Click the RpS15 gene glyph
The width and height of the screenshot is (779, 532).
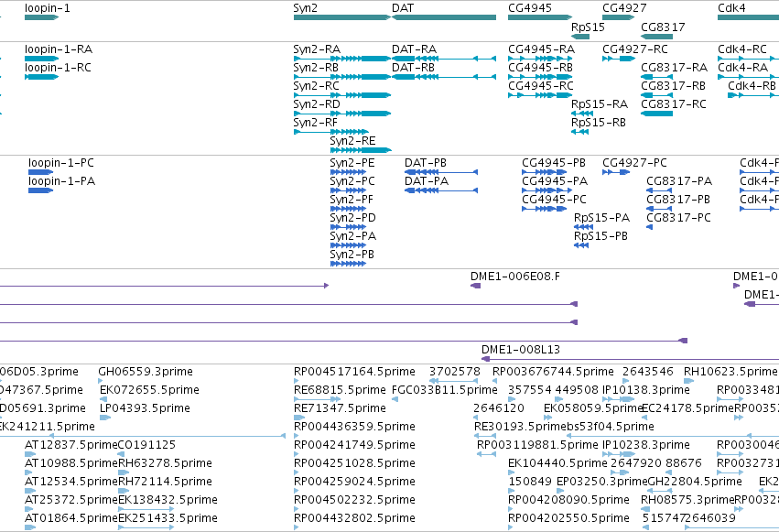pyautogui.click(x=580, y=37)
